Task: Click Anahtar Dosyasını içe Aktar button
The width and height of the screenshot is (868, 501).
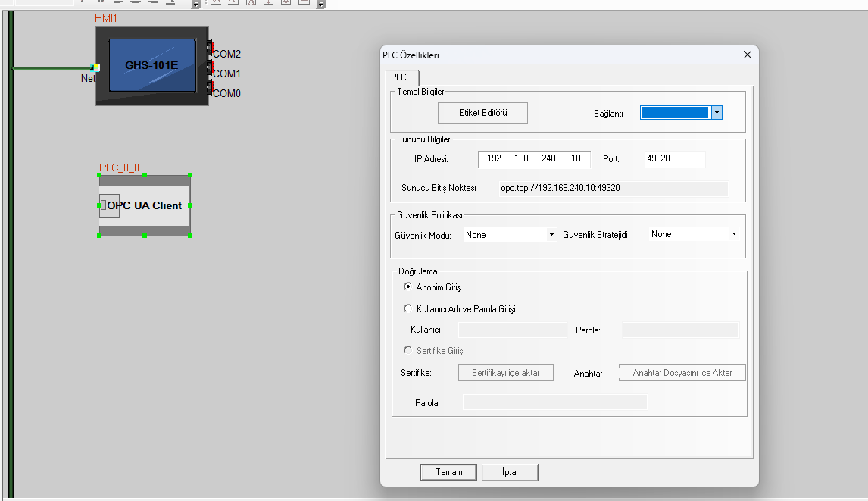Action: [x=682, y=373]
